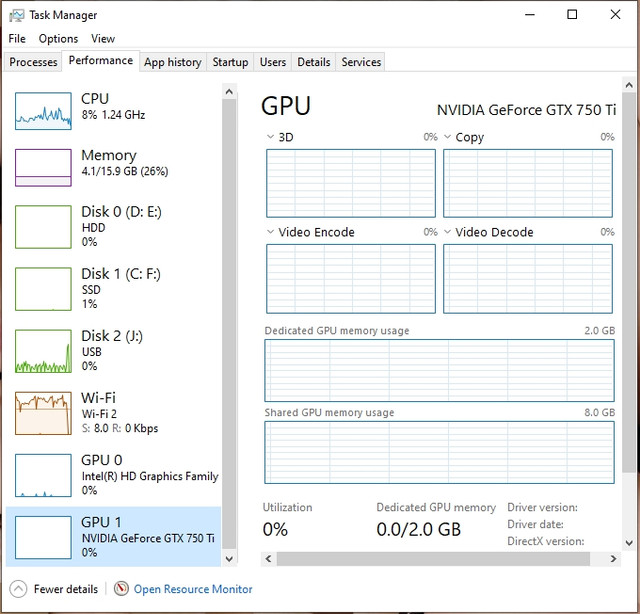
Task: Select the Disk 0 HDD thumbnail
Action: [43, 227]
